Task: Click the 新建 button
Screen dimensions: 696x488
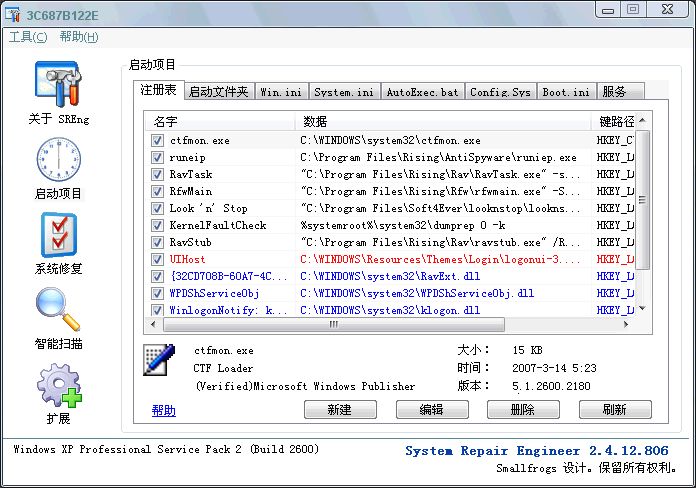Action: [x=340, y=409]
